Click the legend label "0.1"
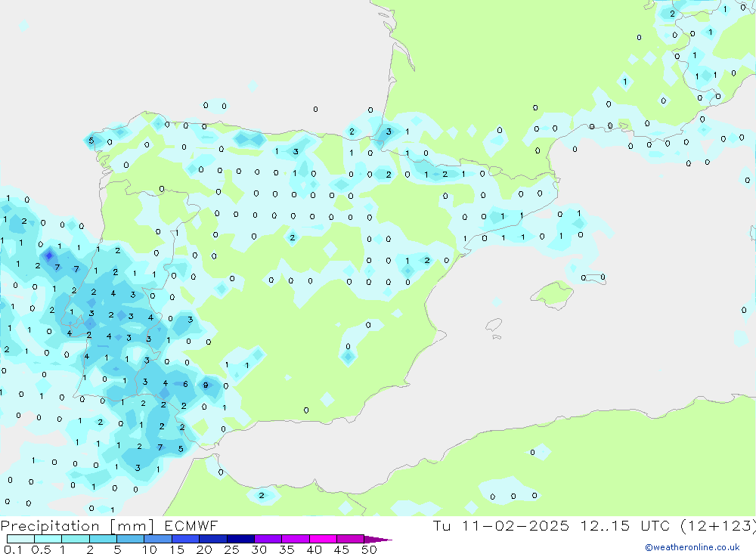 click(12, 549)
